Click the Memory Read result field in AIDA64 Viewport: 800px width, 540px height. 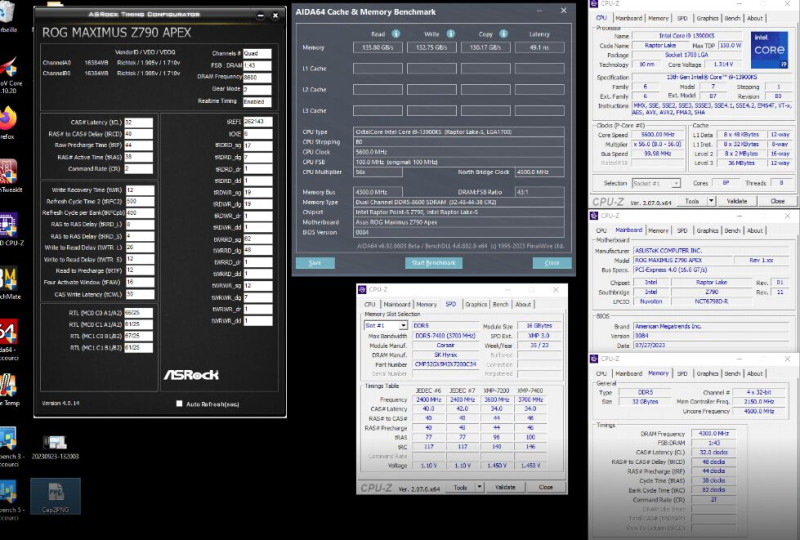[378, 47]
